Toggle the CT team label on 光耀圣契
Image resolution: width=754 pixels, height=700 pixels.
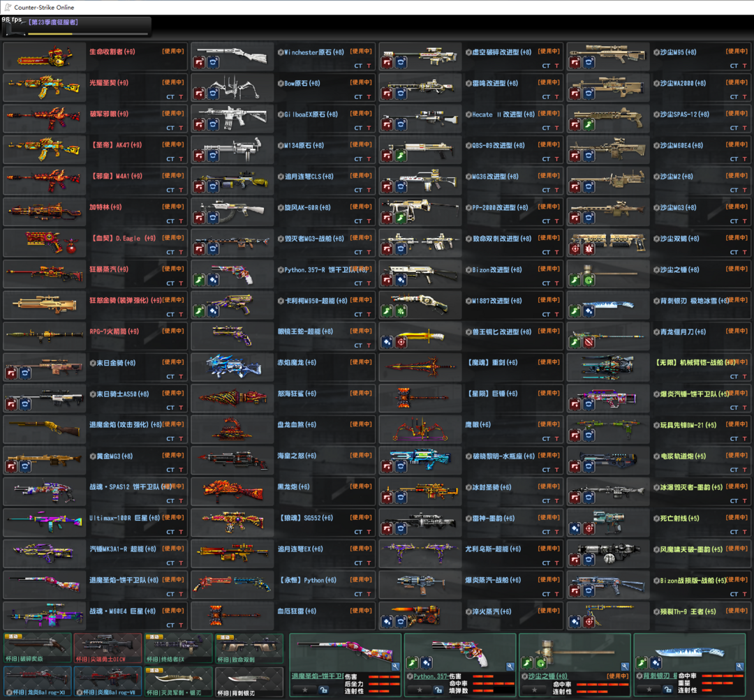(x=170, y=97)
